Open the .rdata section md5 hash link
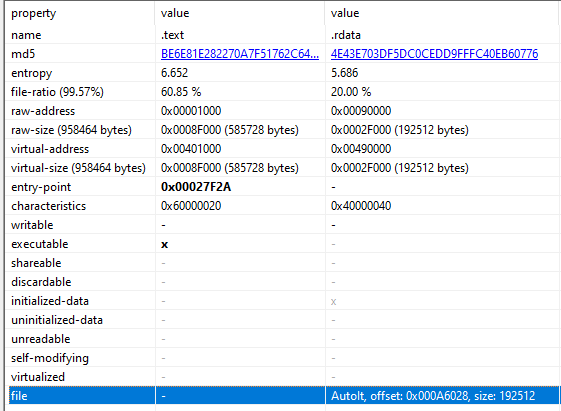The image size is (561, 411). click(x=434, y=54)
